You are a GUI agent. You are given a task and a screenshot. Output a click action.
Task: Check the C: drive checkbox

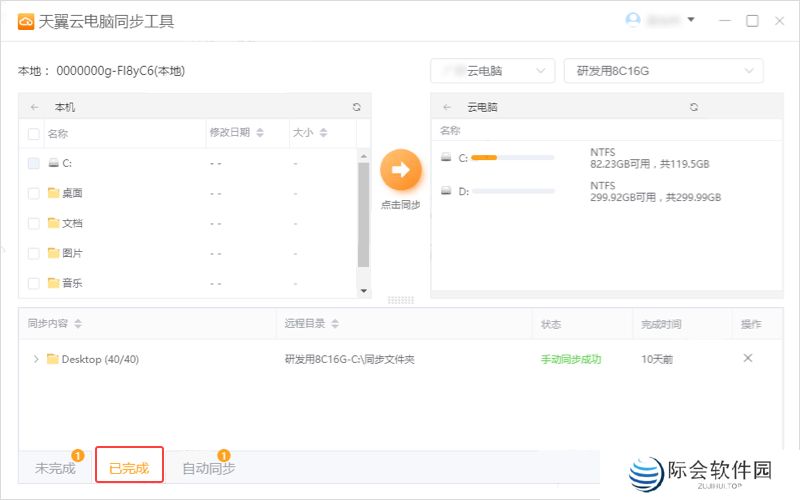click(x=34, y=163)
